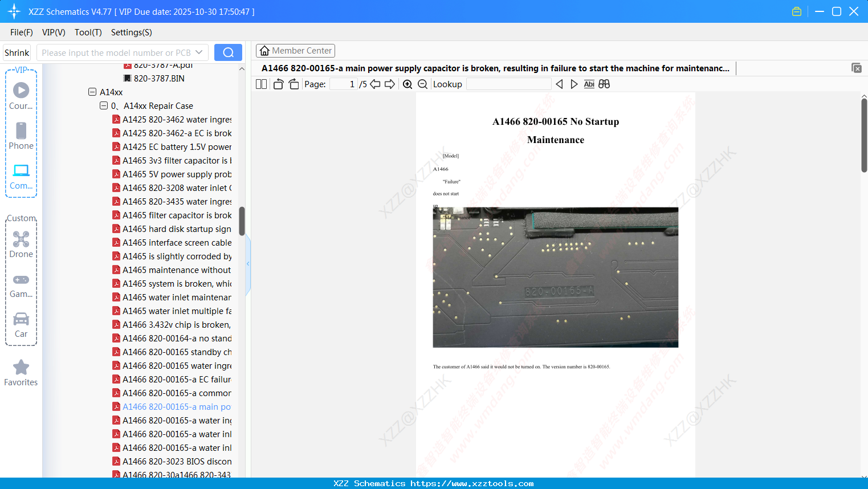Open A1465 hard disk startup case

[172, 229]
